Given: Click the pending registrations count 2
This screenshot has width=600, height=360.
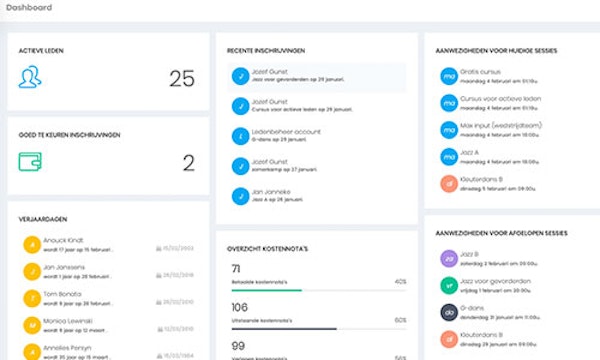Looking at the screenshot, I should pos(189,163).
